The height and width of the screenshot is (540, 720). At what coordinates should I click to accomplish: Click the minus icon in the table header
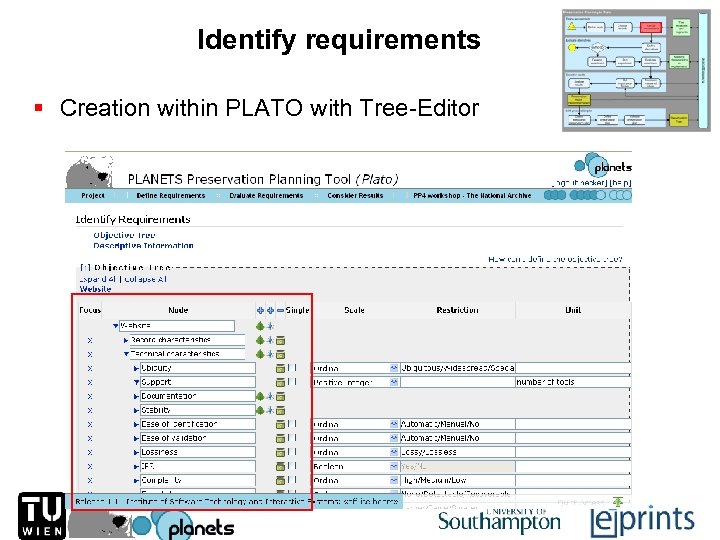[x=280, y=311]
